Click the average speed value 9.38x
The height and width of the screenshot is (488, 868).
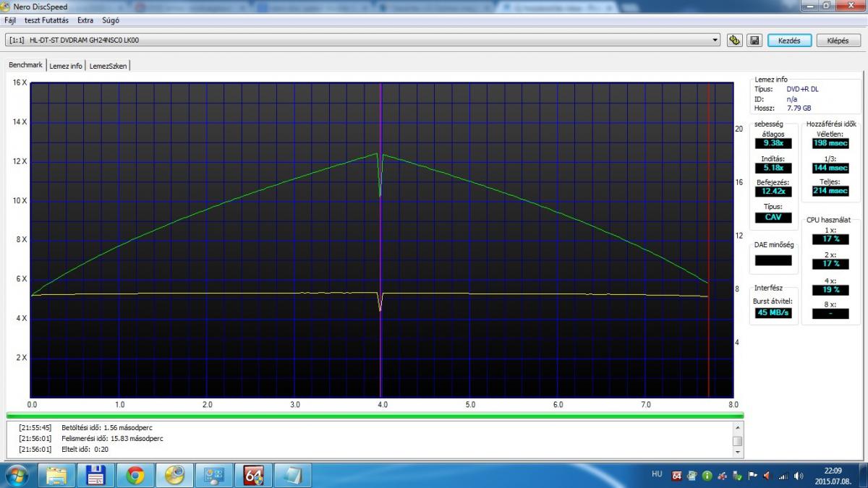[x=773, y=143]
